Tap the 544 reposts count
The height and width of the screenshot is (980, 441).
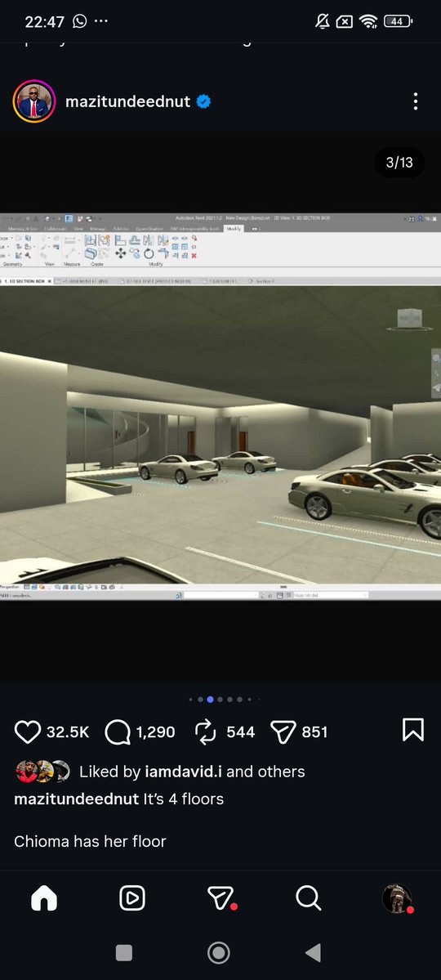(x=240, y=732)
